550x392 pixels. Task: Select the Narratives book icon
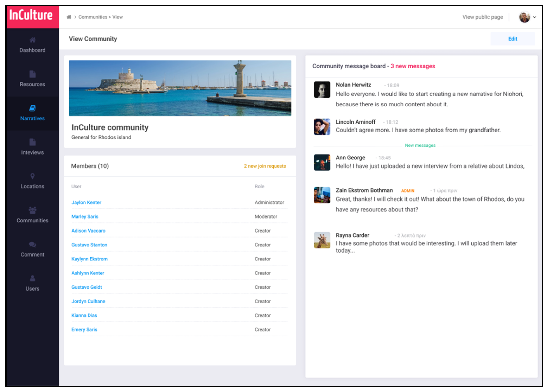point(33,108)
